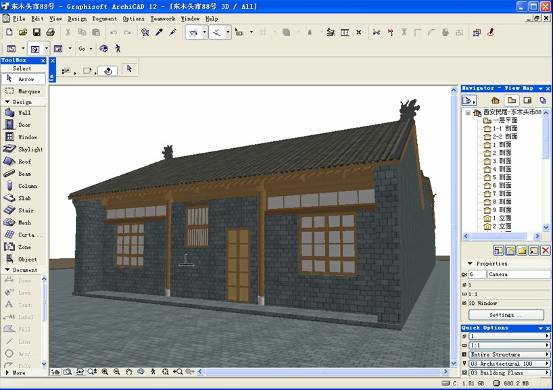Click the Save icon in toolbar

click(x=36, y=32)
